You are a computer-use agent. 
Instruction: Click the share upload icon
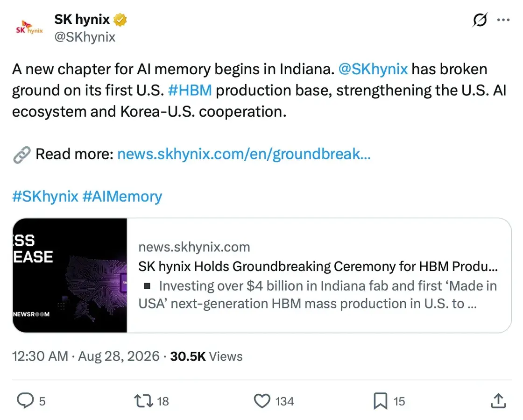tap(498, 400)
